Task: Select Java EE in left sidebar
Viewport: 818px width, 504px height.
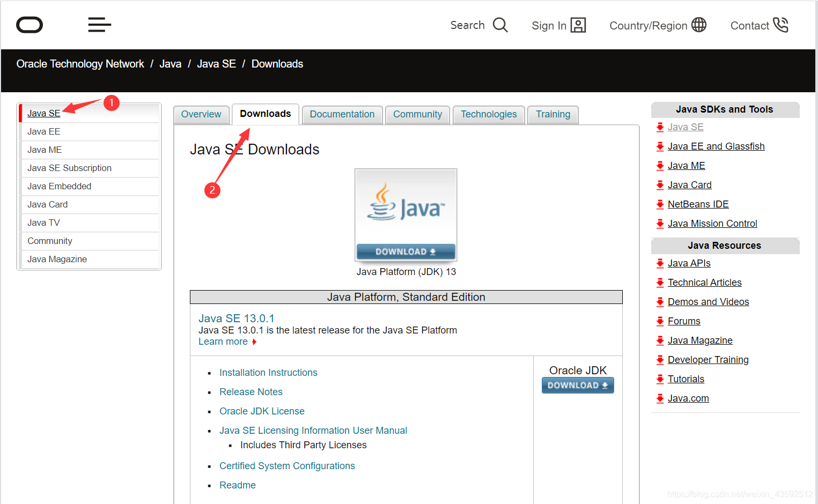Action: (x=89, y=131)
